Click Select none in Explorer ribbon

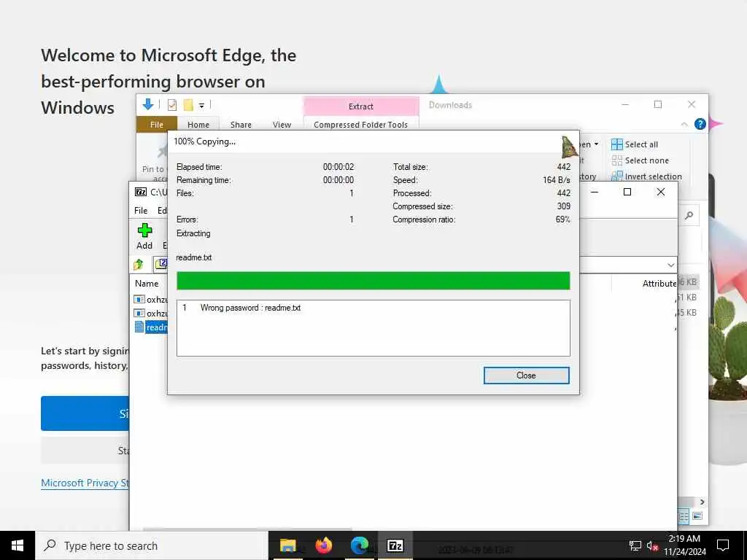pyautogui.click(x=640, y=160)
